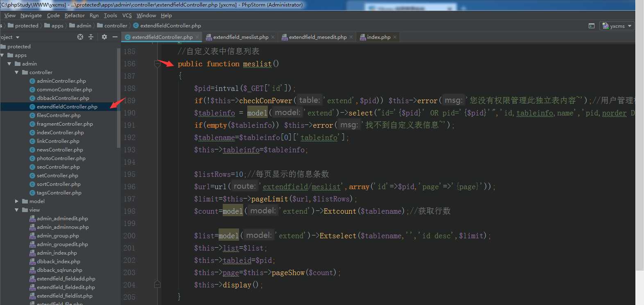This screenshot has height=305, width=644.
Task: Select indexController.php in project tree
Action: pyautogui.click(x=60, y=133)
